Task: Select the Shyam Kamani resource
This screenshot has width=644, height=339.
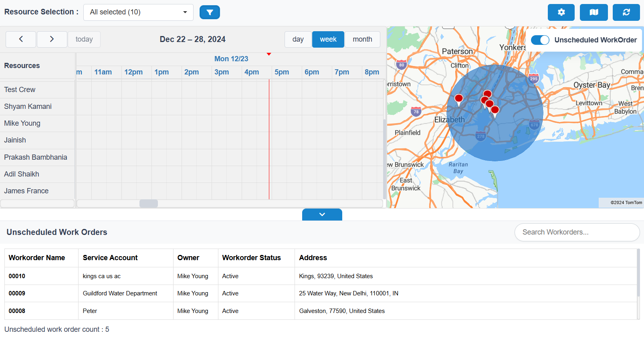Action: [37, 106]
